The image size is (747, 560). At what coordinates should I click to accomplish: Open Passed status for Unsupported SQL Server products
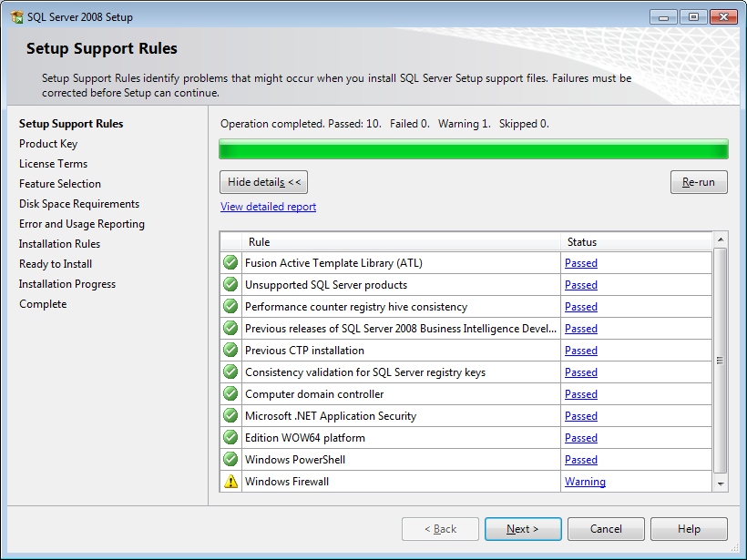(x=580, y=285)
